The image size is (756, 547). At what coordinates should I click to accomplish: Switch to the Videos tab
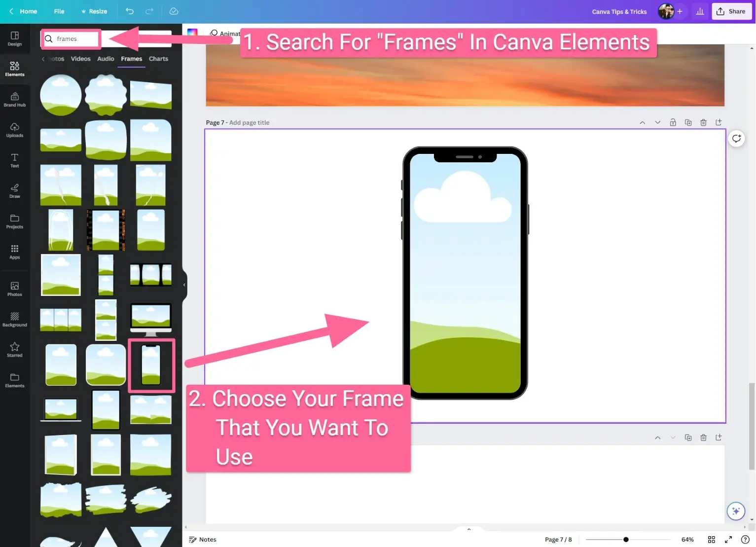coord(80,59)
